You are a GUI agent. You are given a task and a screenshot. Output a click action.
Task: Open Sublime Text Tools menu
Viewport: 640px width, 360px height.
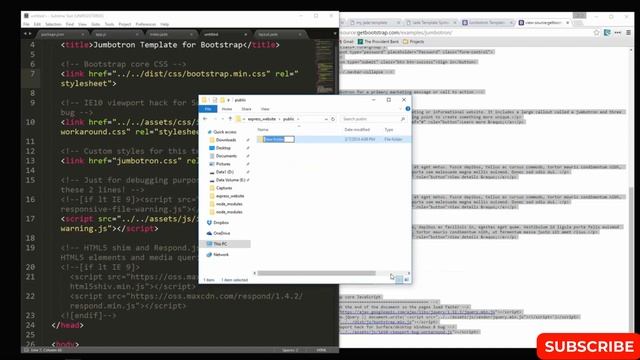click(x=109, y=24)
